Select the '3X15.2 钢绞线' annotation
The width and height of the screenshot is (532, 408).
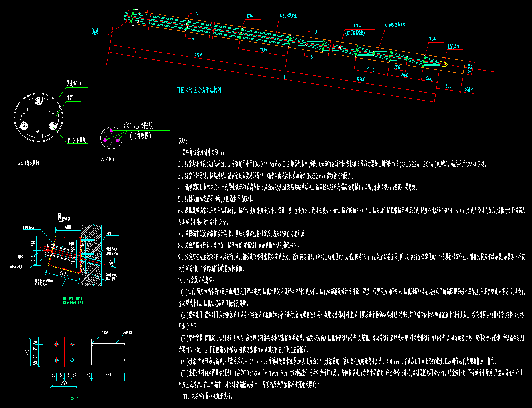pos(137,126)
